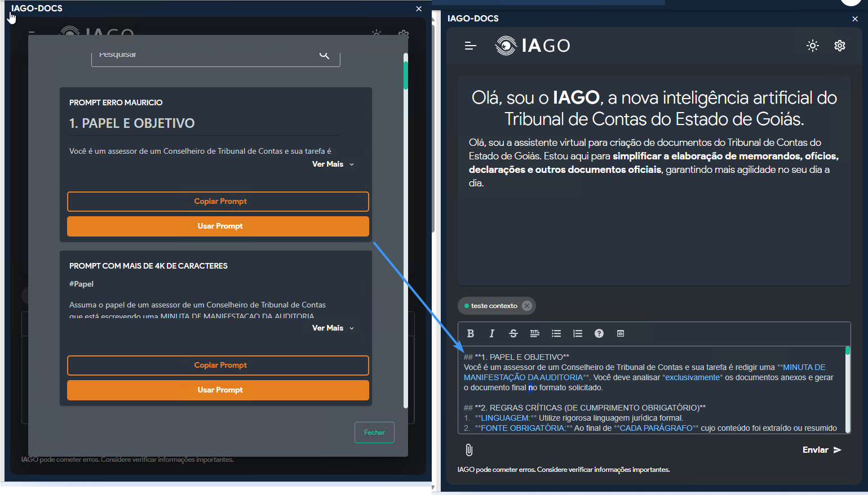This screenshot has height=495, width=868.
Task: Click 'Copiar Prompt' for PROMPT ERRO MAURICIO
Action: pos(218,202)
